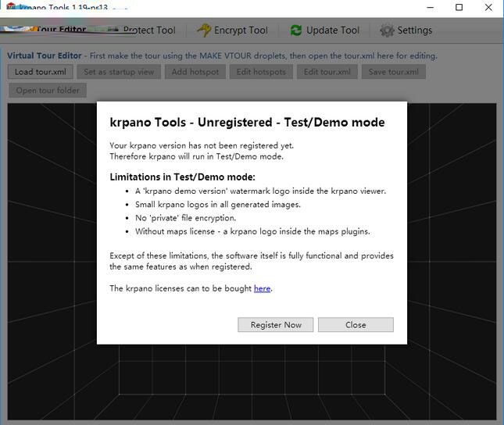Open the Protect Tool tab
504x425 pixels.
coord(143,30)
